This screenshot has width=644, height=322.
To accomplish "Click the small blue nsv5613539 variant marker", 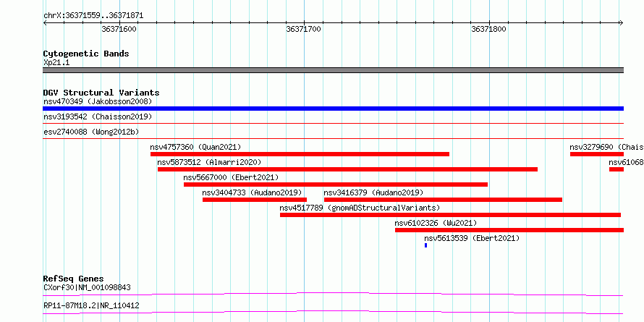I will pos(426,245).
